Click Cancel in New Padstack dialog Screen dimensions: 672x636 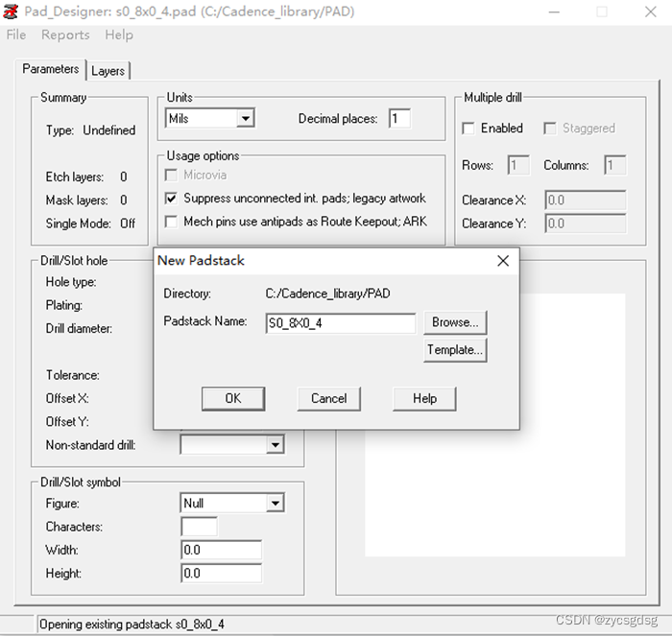pyautogui.click(x=328, y=398)
